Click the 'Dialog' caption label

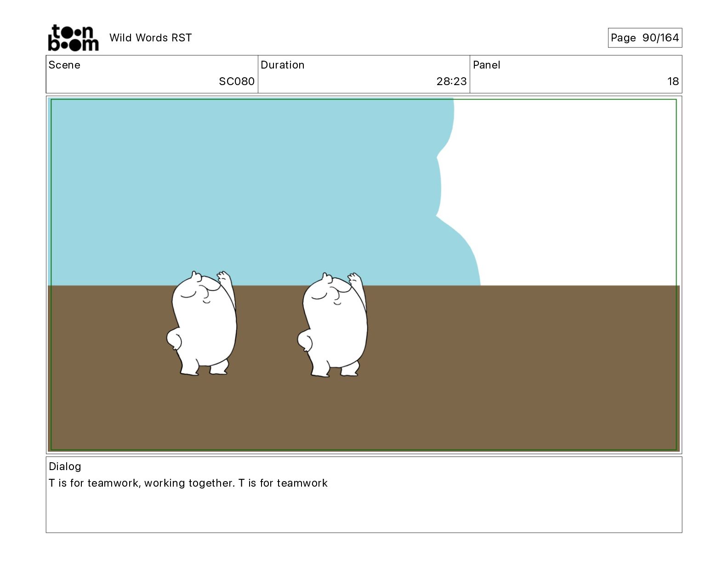(65, 466)
